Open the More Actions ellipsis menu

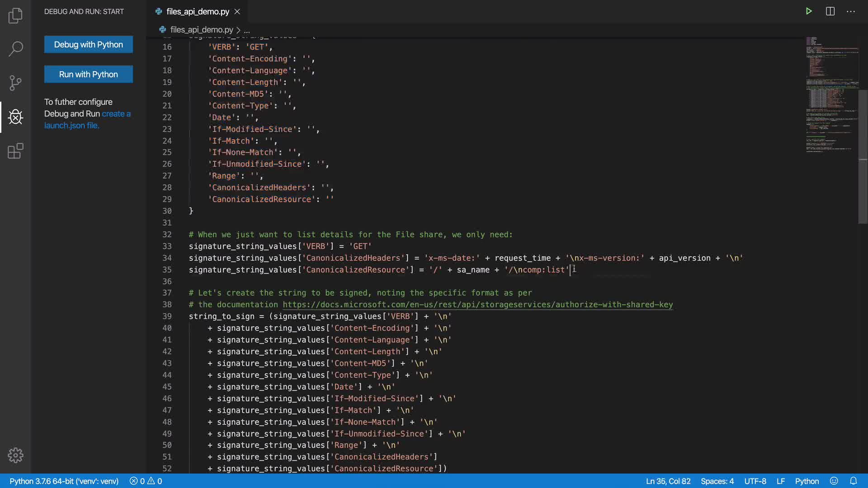851,11
